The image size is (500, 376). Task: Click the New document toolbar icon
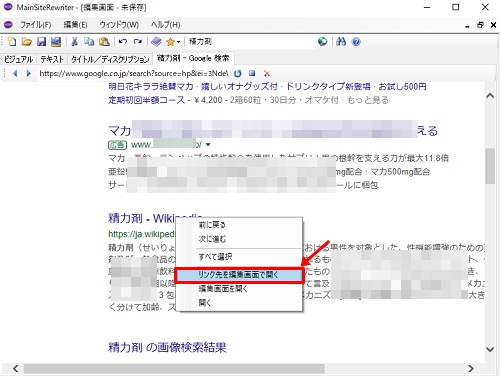pyautogui.click(x=12, y=42)
